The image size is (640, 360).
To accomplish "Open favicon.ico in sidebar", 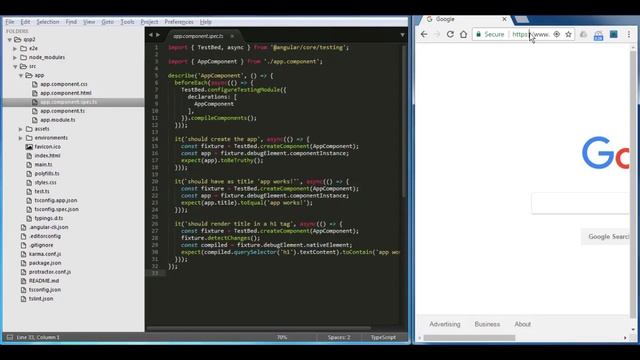I will tap(47, 147).
